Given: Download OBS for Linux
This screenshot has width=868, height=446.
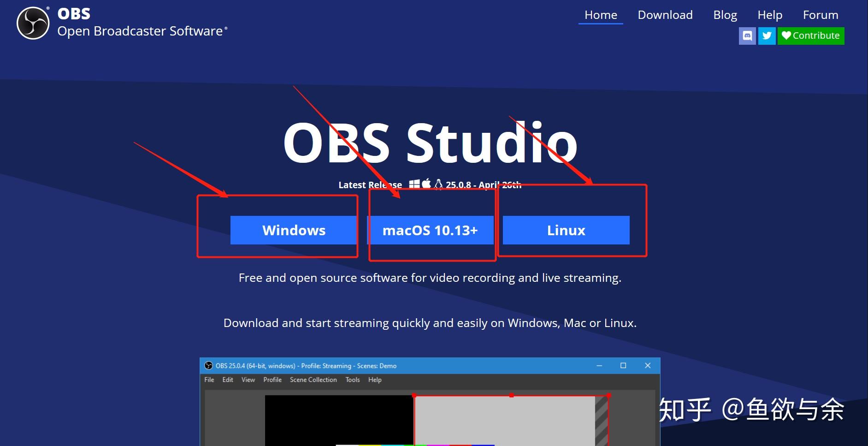Looking at the screenshot, I should tap(566, 230).
